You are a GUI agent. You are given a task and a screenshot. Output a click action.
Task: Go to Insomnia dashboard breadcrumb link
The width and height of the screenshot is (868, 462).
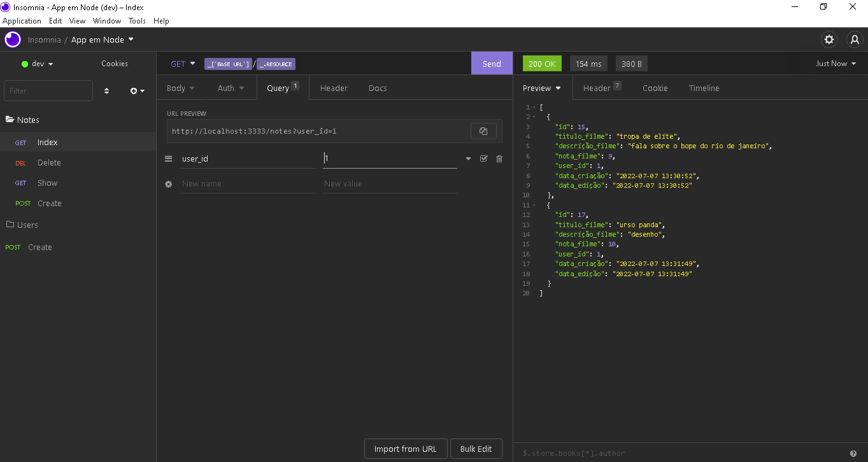tap(45, 39)
